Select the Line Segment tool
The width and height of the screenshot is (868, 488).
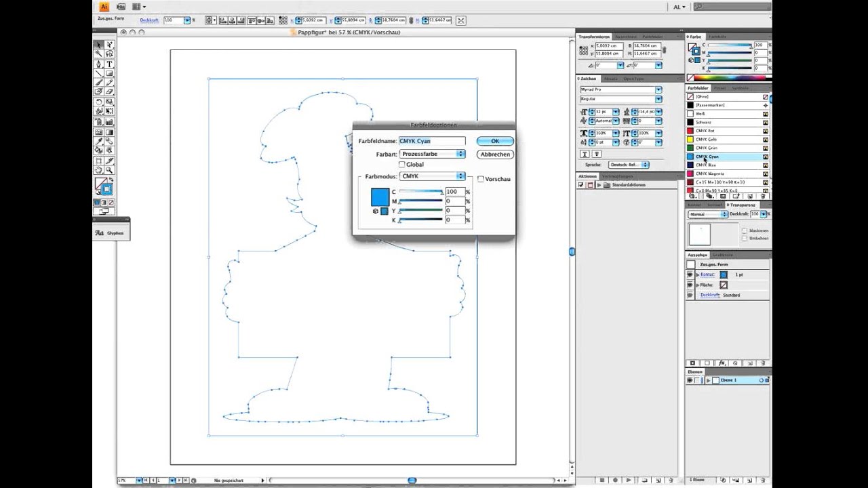coord(99,73)
